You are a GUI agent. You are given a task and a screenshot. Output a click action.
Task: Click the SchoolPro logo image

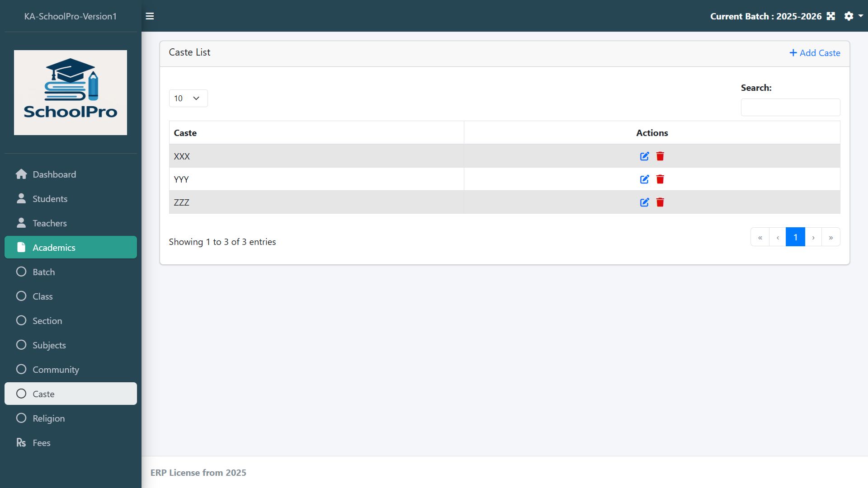(x=71, y=93)
